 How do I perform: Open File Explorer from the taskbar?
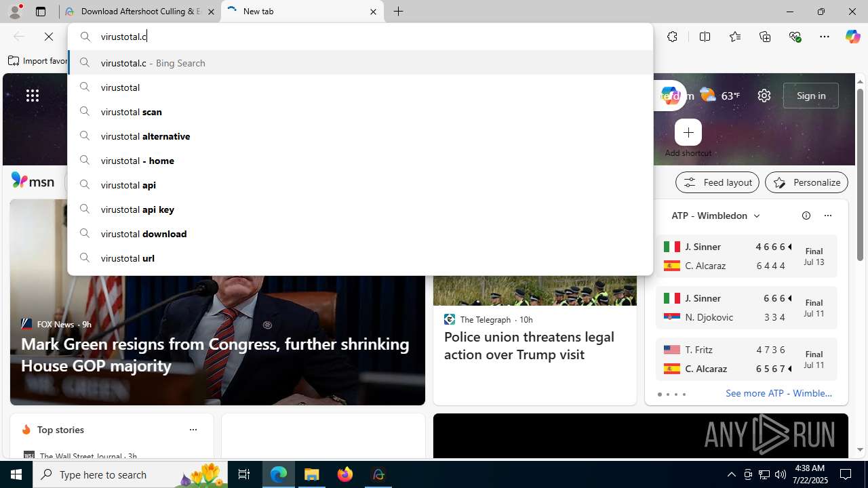point(312,474)
